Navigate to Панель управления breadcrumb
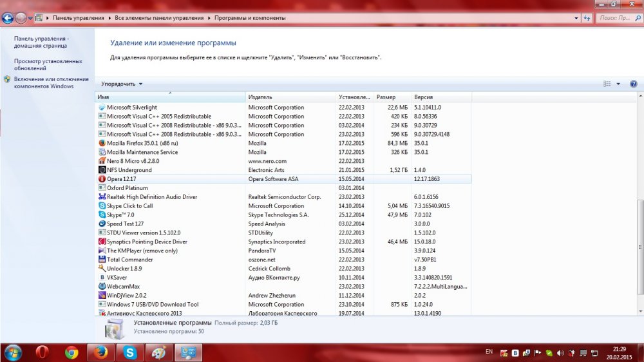 tap(78, 18)
